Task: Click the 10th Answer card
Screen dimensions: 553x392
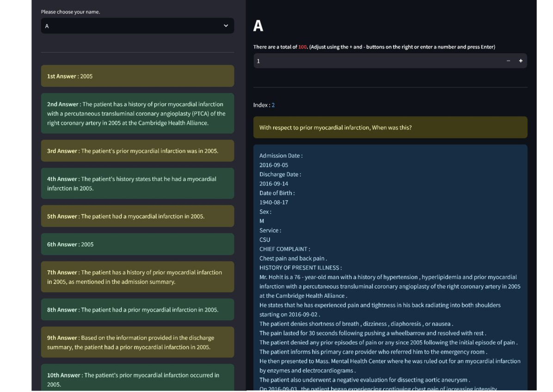Action: [137, 379]
